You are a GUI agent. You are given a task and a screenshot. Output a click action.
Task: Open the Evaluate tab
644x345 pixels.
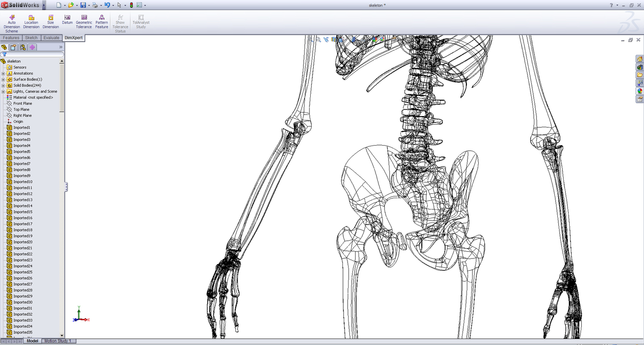(51, 38)
